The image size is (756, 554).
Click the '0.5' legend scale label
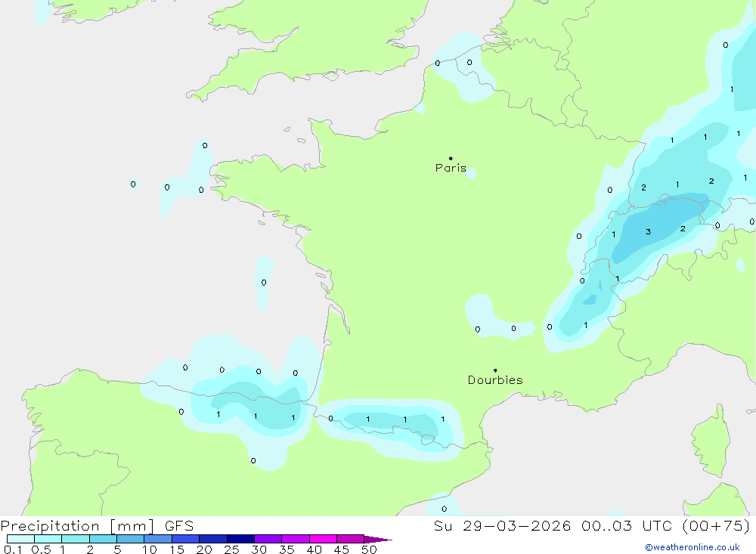[x=41, y=549]
